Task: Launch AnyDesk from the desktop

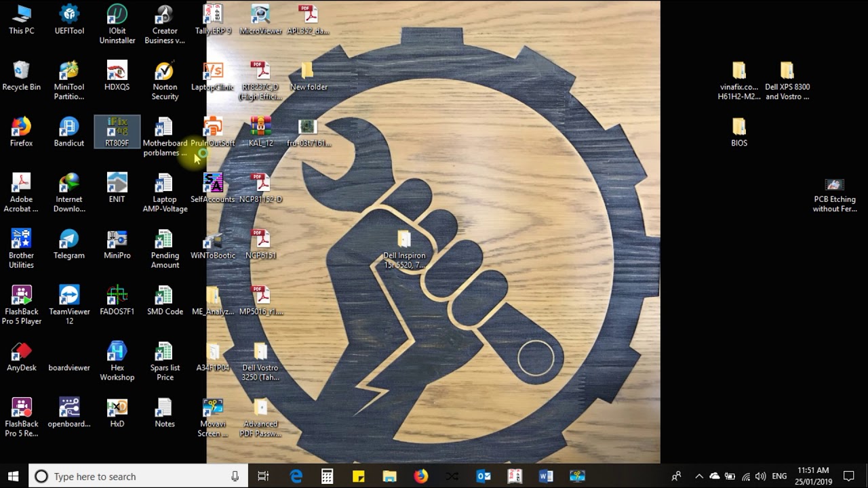Action: [x=21, y=357]
